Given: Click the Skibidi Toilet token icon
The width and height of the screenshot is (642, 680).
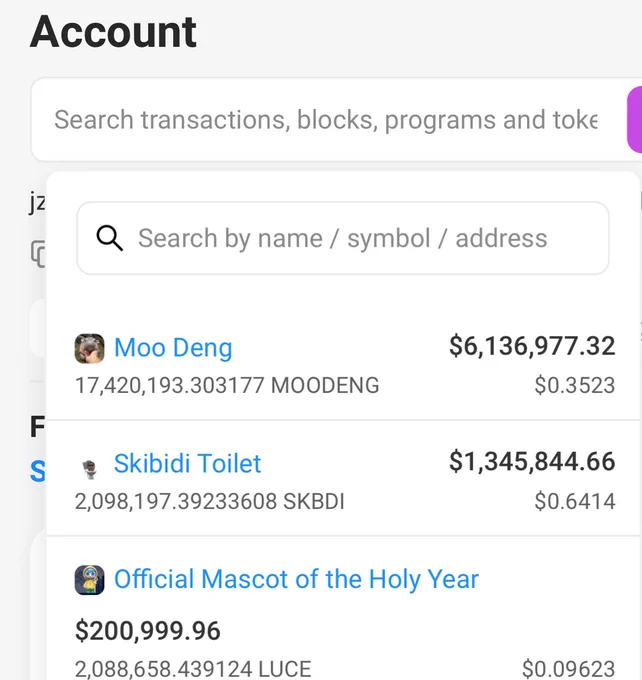Looking at the screenshot, I should click(x=90, y=469).
